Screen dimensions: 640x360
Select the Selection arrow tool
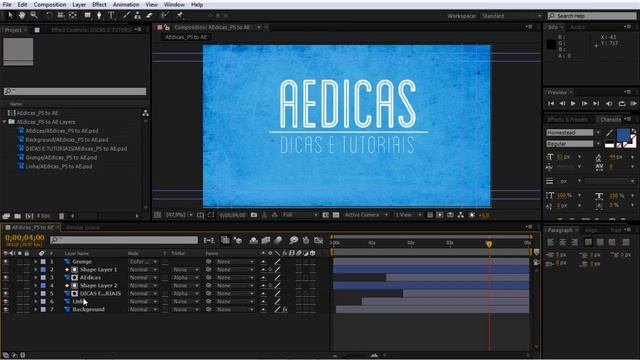[x=11, y=16]
